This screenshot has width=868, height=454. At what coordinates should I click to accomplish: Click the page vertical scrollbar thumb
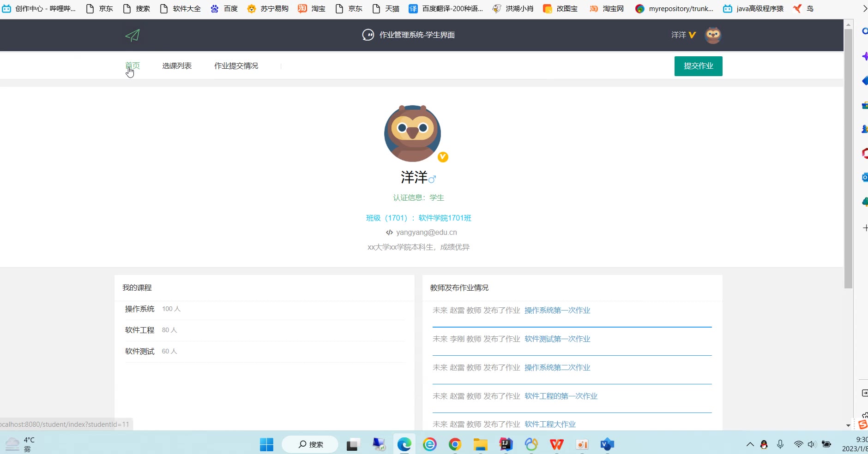point(848,159)
